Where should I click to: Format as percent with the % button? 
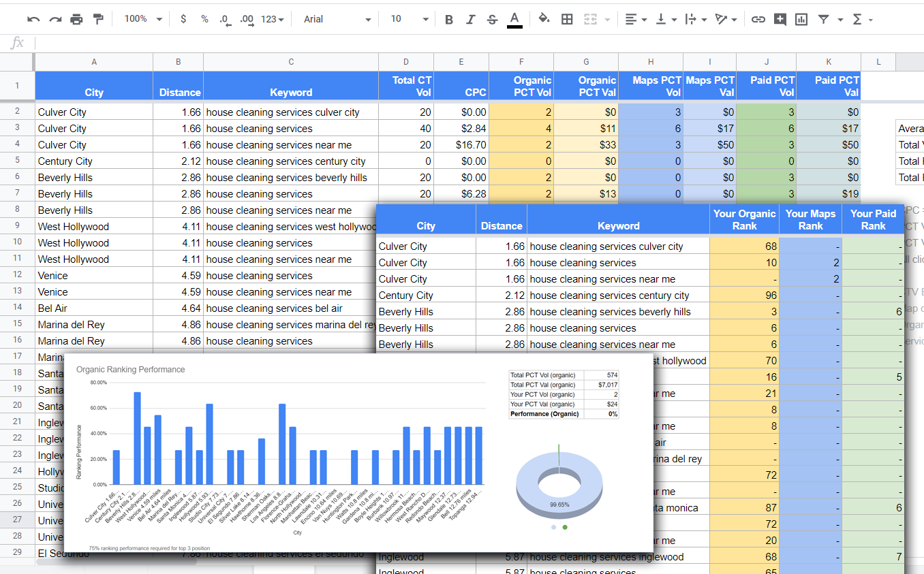204,19
